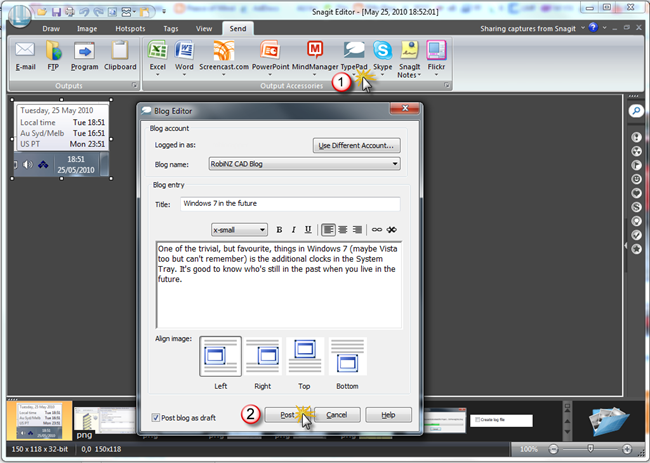650x463 pixels.
Task: Click the Use Different Account button
Action: (356, 145)
